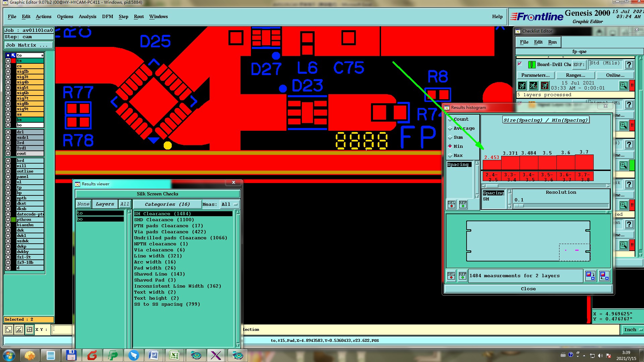Open the DFM menu

point(107,16)
